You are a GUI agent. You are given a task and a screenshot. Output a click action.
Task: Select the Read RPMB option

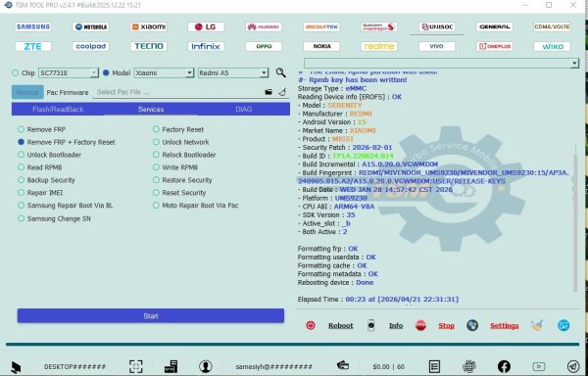[40, 167]
